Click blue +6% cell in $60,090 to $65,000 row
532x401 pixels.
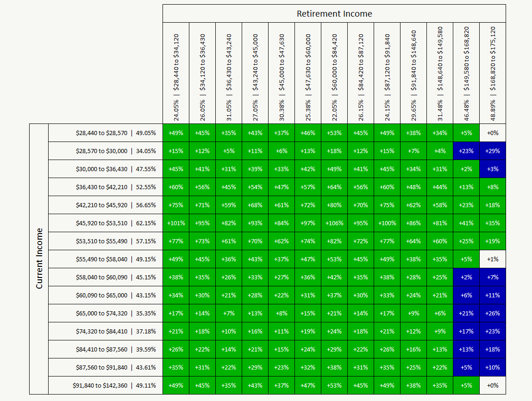tap(467, 295)
